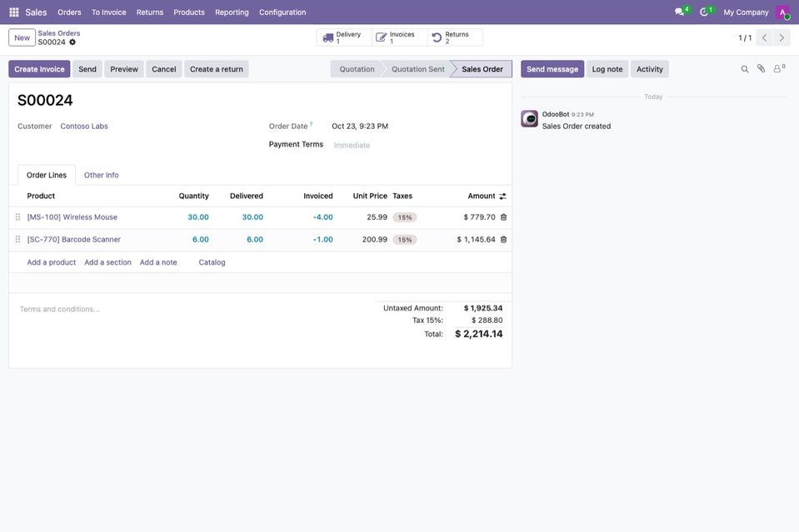Screen dimensions: 799x532
Task: Show followers icon in chatter
Action: pos(779,68)
